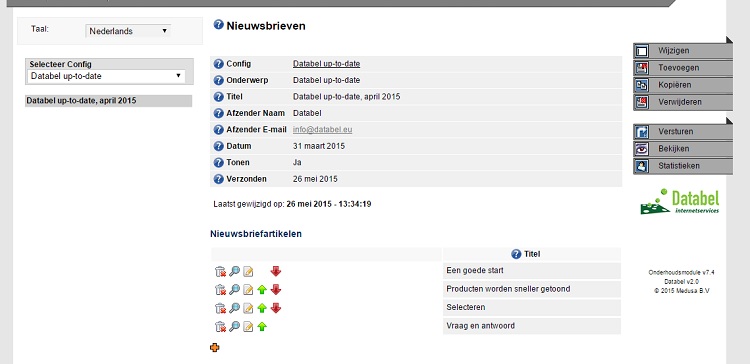Viewport: 750px width, 364px height.
Task: Delete the 'Een goede start' article
Action: (x=220, y=272)
